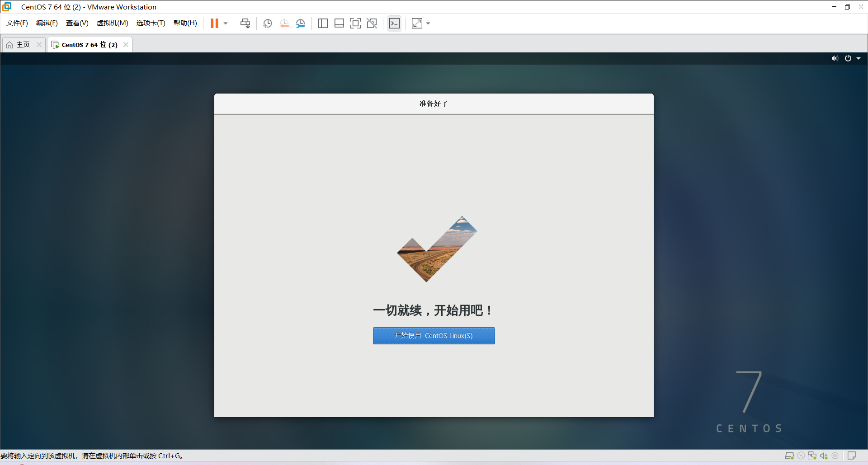The height and width of the screenshot is (465, 868).
Task: Click the sound device status icon
Action: coord(824,456)
